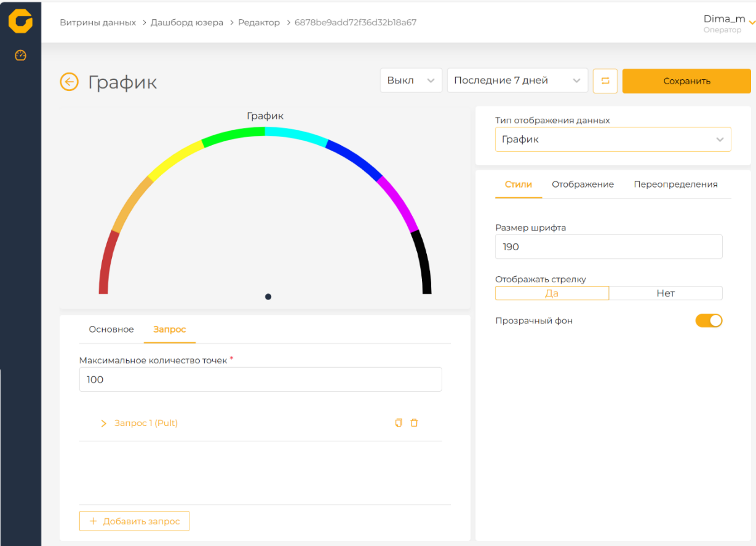Open the Выкл auto-refresh dropdown

[x=411, y=81]
